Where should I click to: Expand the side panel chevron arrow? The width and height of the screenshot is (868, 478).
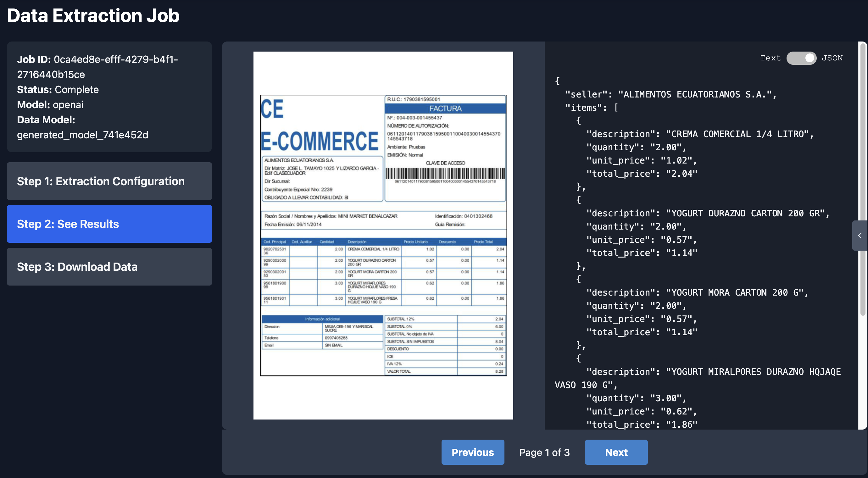860,236
